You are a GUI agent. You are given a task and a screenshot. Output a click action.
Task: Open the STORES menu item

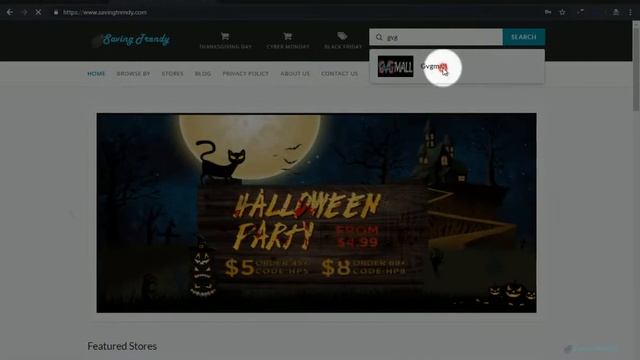click(x=173, y=74)
